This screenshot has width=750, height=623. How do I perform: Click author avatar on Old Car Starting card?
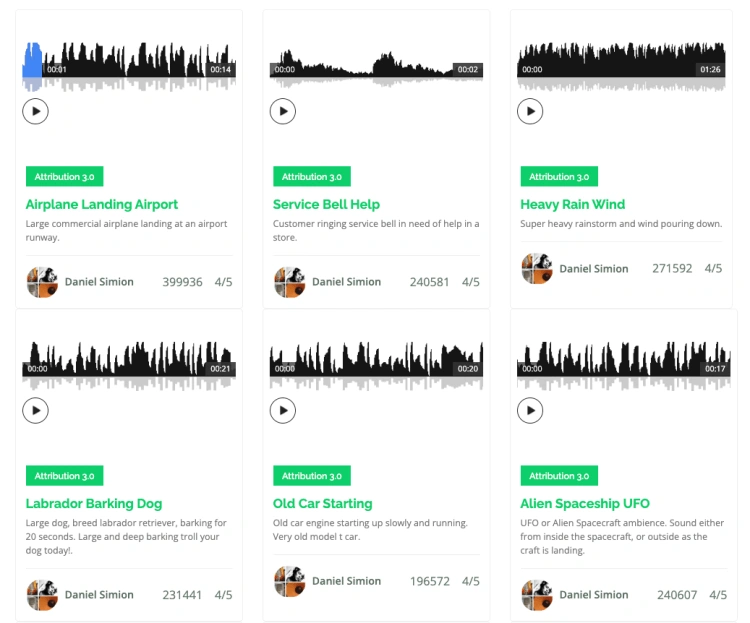pos(289,581)
